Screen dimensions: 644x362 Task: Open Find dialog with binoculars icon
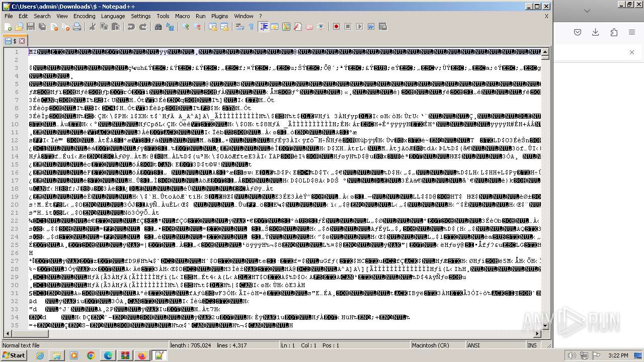[158, 27]
